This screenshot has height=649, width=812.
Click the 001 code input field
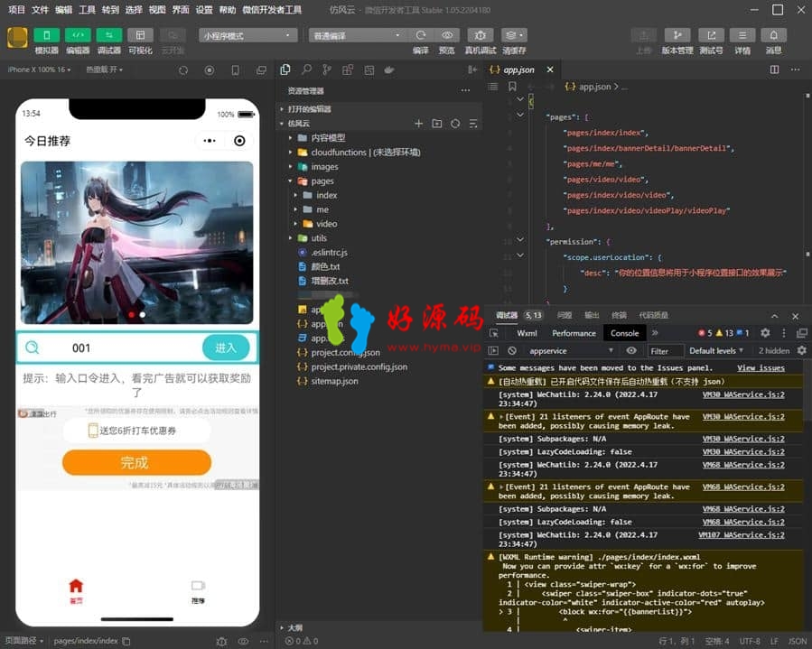(x=122, y=348)
